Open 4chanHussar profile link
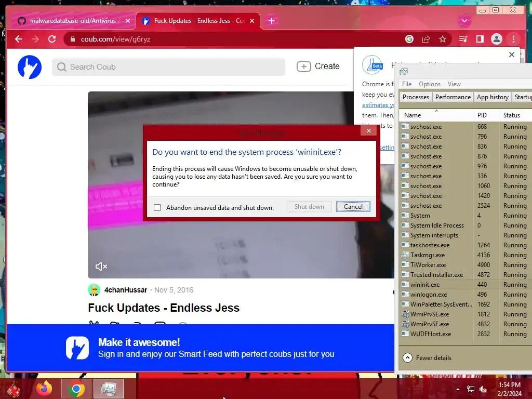 [x=126, y=290]
